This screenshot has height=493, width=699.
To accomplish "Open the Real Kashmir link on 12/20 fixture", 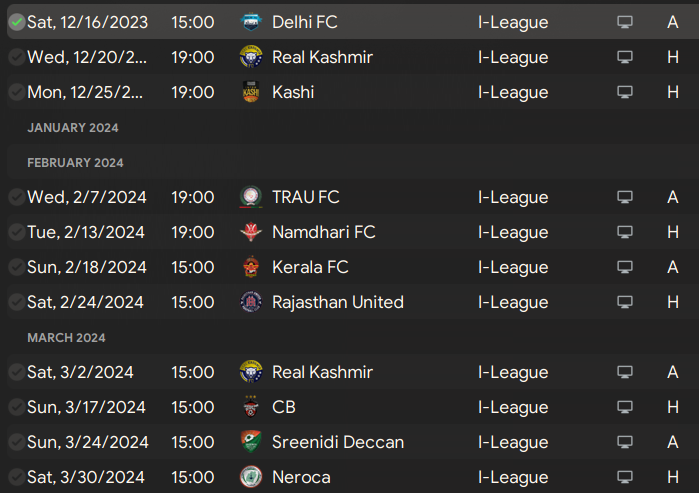I will coord(322,57).
